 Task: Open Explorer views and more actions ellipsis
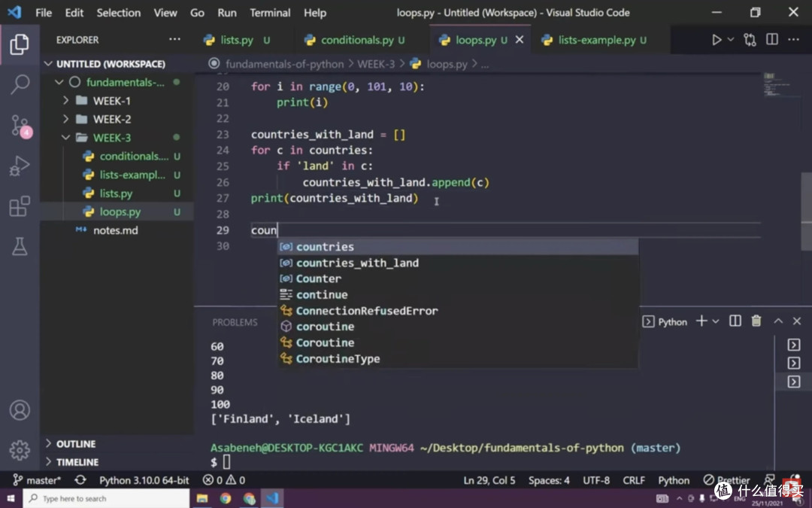pyautogui.click(x=174, y=39)
